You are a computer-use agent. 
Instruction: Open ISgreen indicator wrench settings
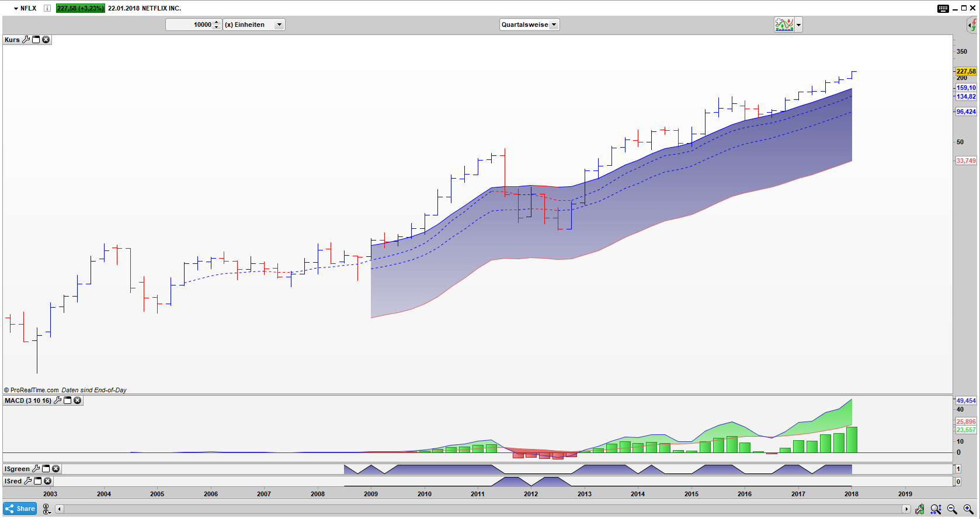click(x=36, y=469)
